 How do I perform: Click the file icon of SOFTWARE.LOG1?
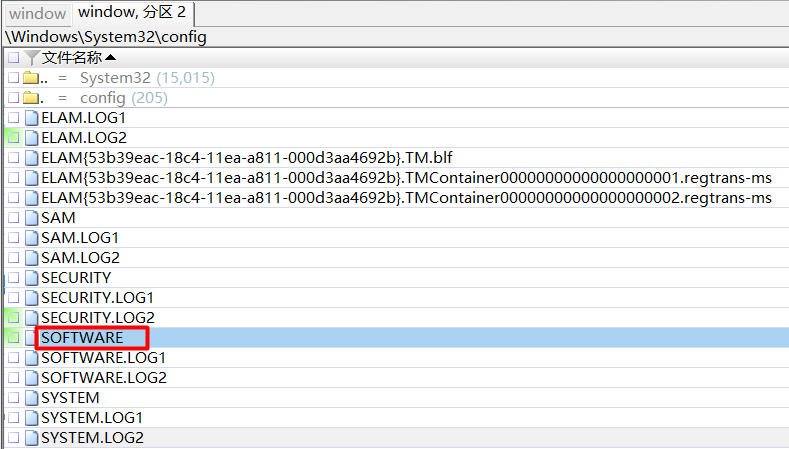click(x=31, y=358)
